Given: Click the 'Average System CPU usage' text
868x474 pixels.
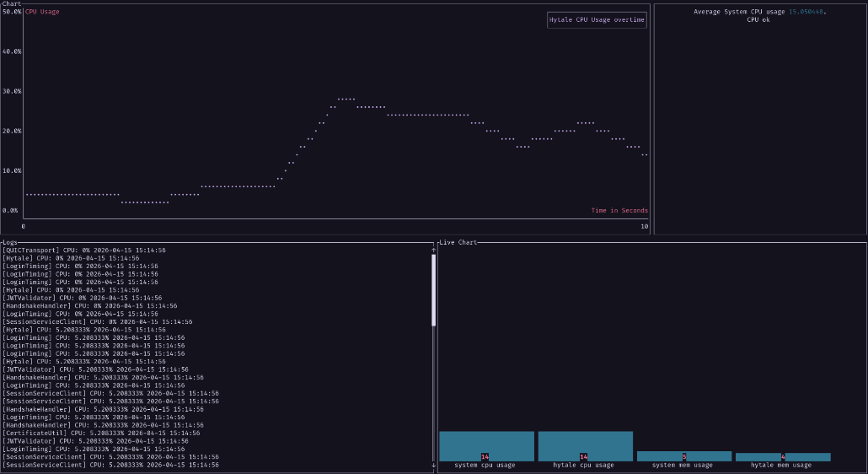Looking at the screenshot, I should click(x=739, y=12).
